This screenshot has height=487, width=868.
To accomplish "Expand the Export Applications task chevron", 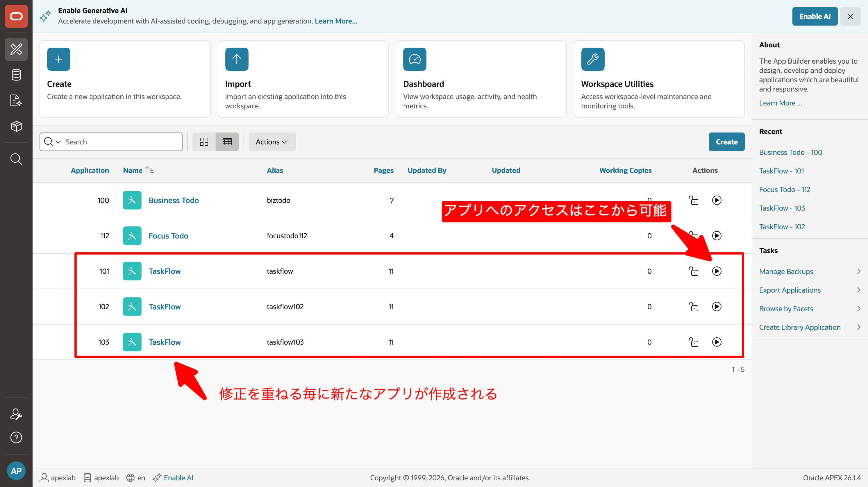I will [x=859, y=290].
